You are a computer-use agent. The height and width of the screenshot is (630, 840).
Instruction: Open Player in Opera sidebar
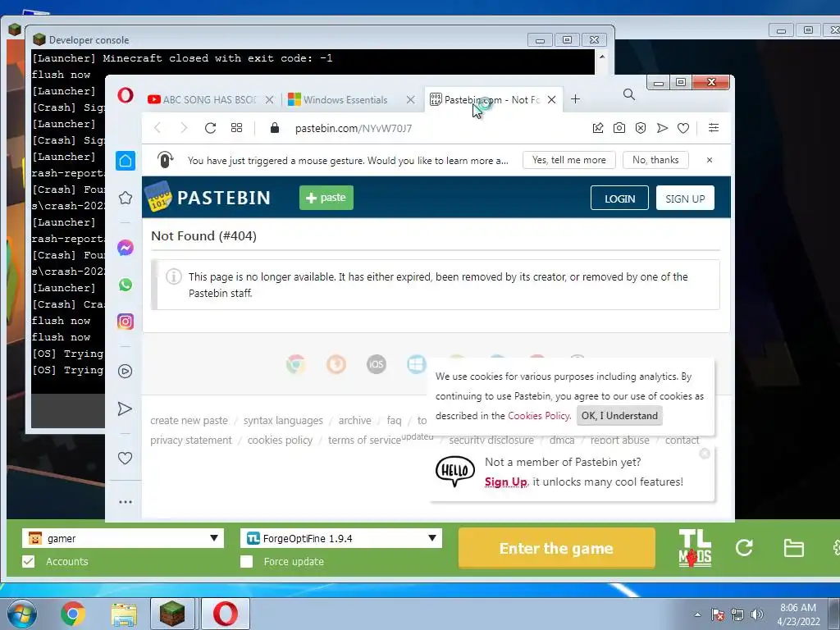pyautogui.click(x=126, y=372)
